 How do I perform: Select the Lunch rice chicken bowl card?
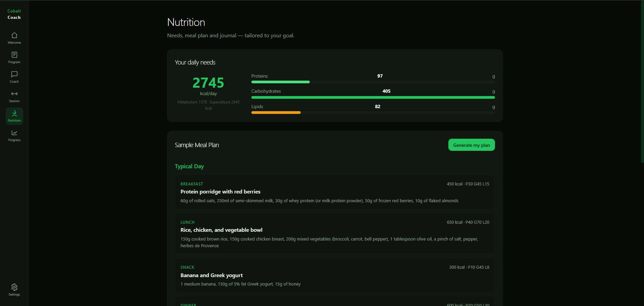[x=335, y=233]
